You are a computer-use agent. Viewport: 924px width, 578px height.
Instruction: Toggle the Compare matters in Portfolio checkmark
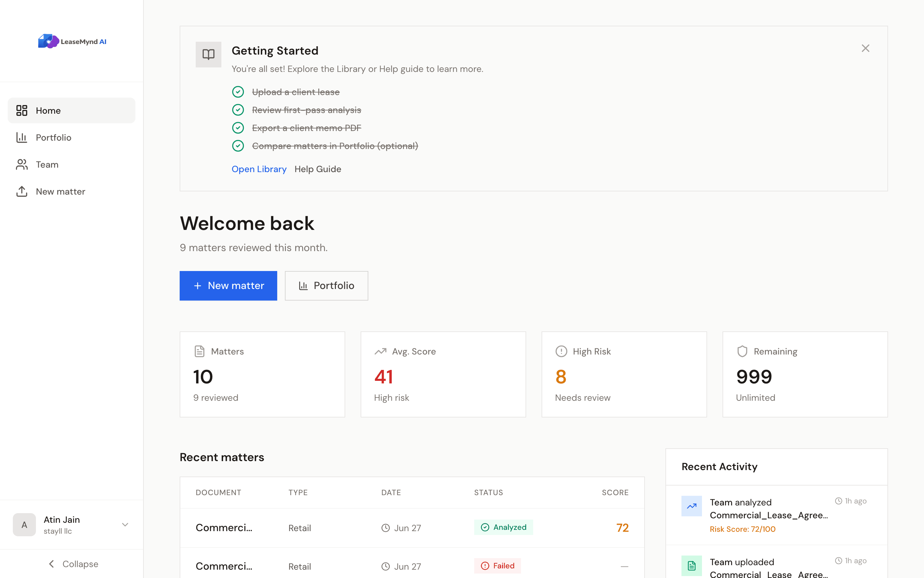238,146
